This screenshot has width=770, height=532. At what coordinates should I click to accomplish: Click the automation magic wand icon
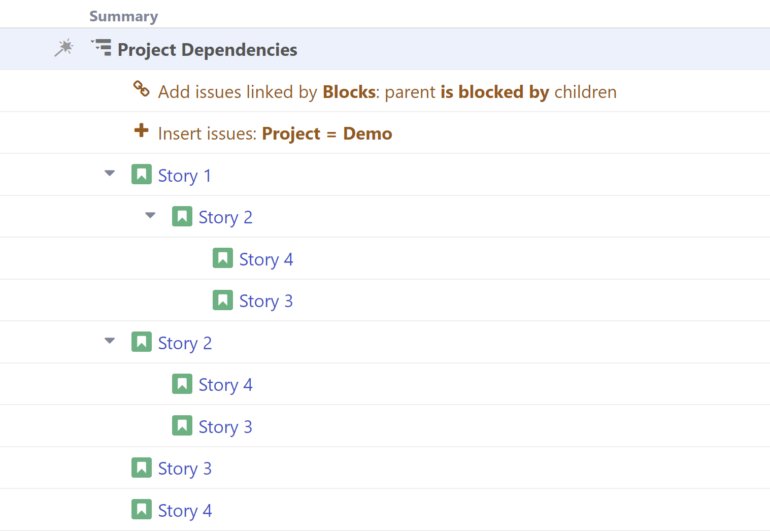(x=64, y=48)
